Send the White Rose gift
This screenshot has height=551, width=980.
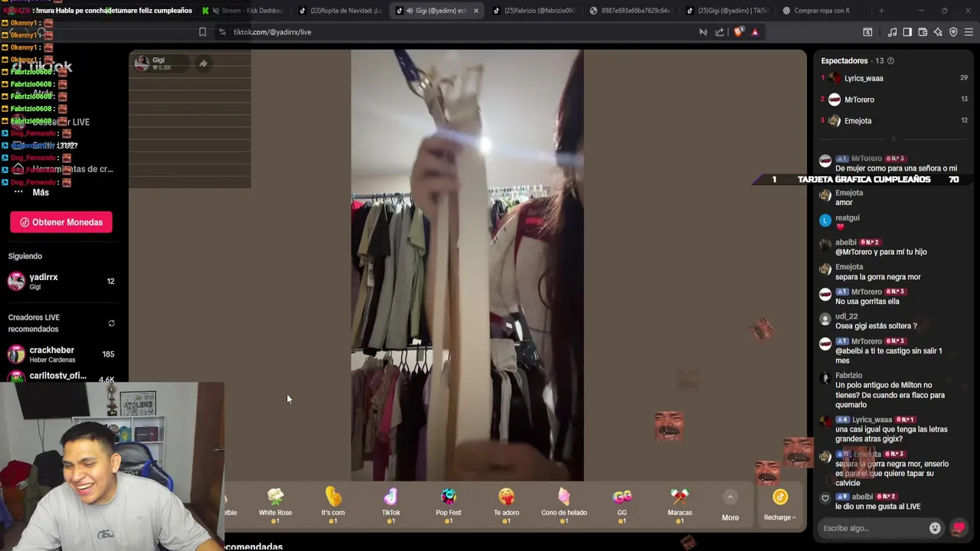pos(275,505)
